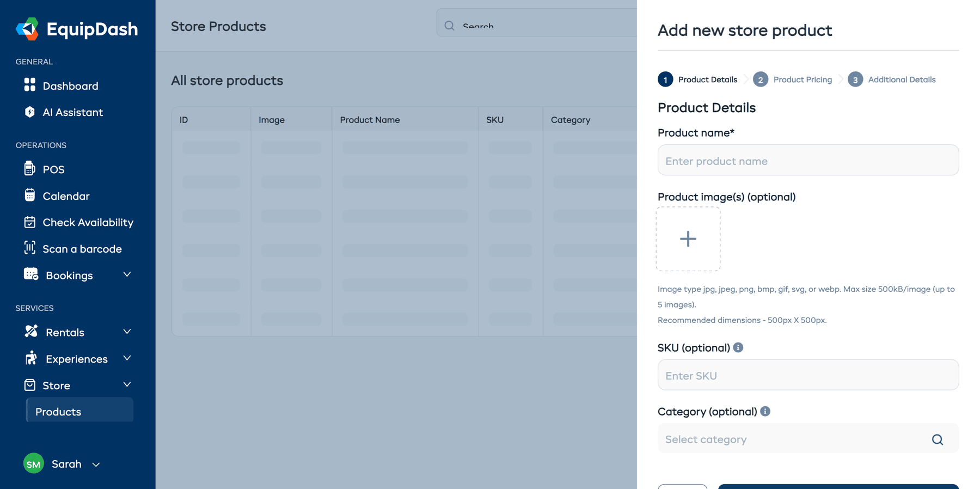This screenshot has height=489, width=980.
Task: Click the Store Products page title
Action: coord(218,26)
